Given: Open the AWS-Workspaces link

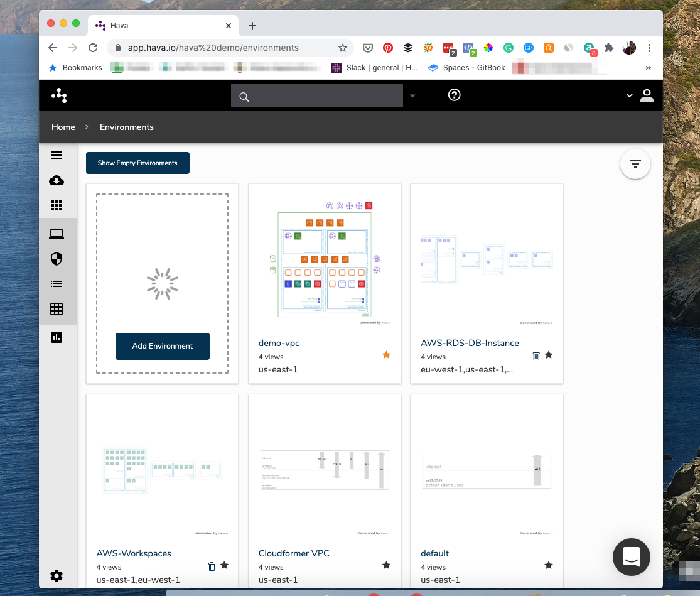Looking at the screenshot, I should pyautogui.click(x=134, y=553).
